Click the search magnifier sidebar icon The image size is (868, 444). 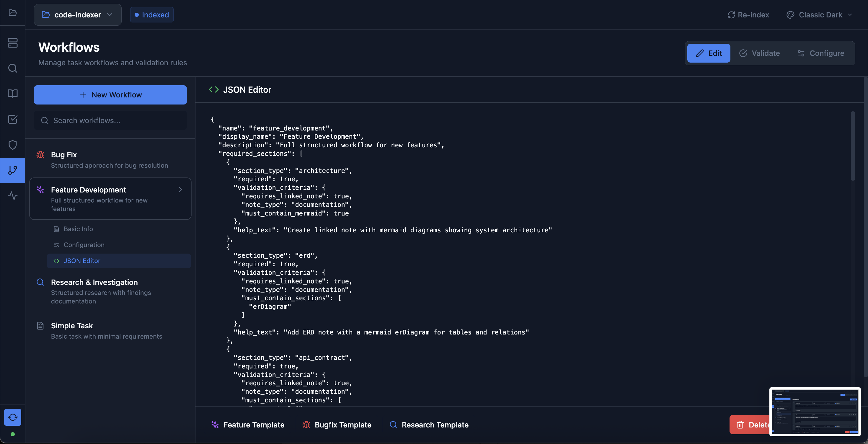pyautogui.click(x=12, y=68)
